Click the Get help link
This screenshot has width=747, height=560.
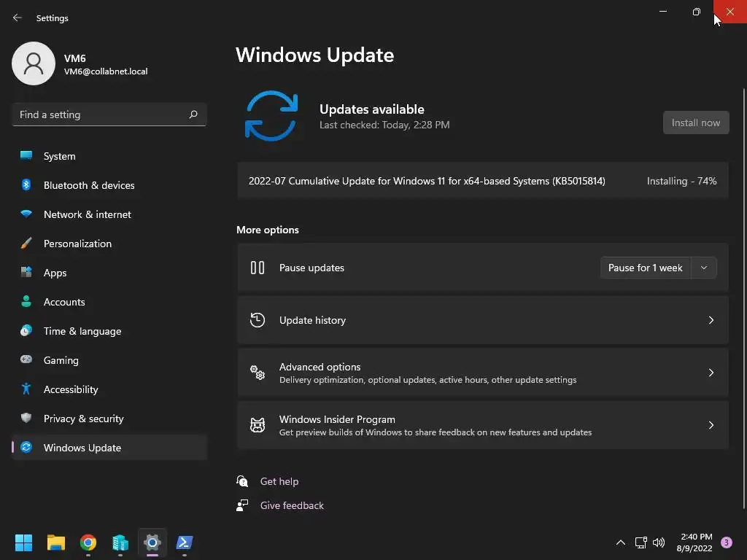tap(279, 481)
